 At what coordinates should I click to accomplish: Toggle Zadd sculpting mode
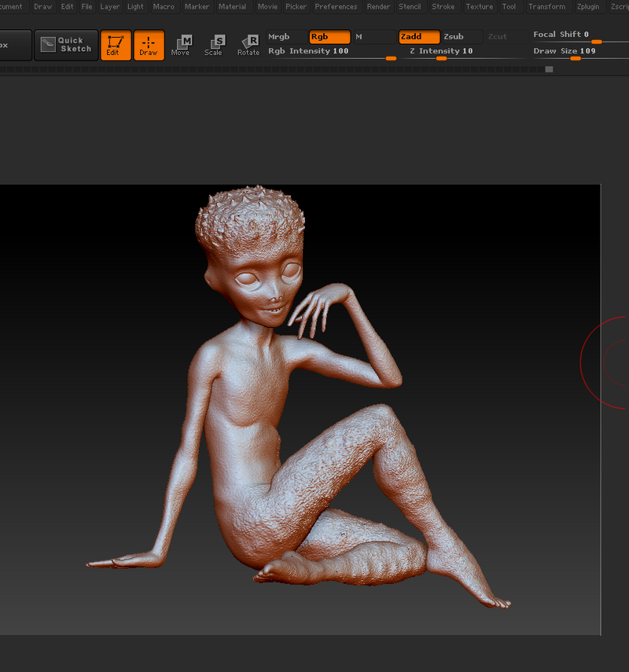[x=419, y=37]
